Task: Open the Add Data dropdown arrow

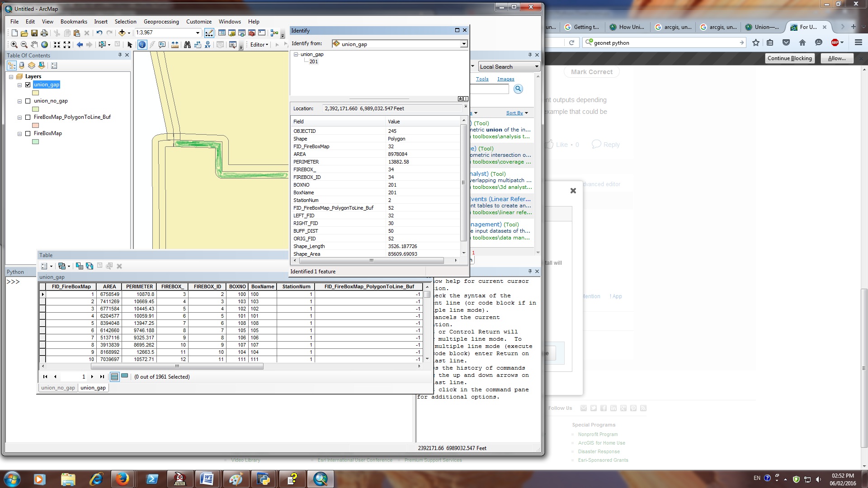Action: pyautogui.click(x=129, y=33)
